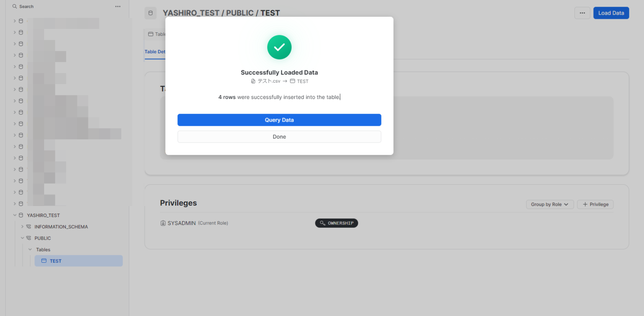The width and height of the screenshot is (644, 316).
Task: Open the sidebar three-dots options menu
Action: (118, 7)
